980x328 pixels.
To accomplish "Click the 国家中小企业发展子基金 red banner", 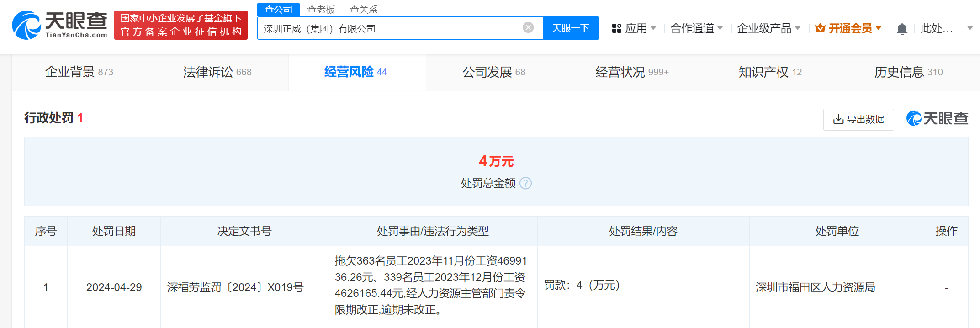I will point(181,25).
